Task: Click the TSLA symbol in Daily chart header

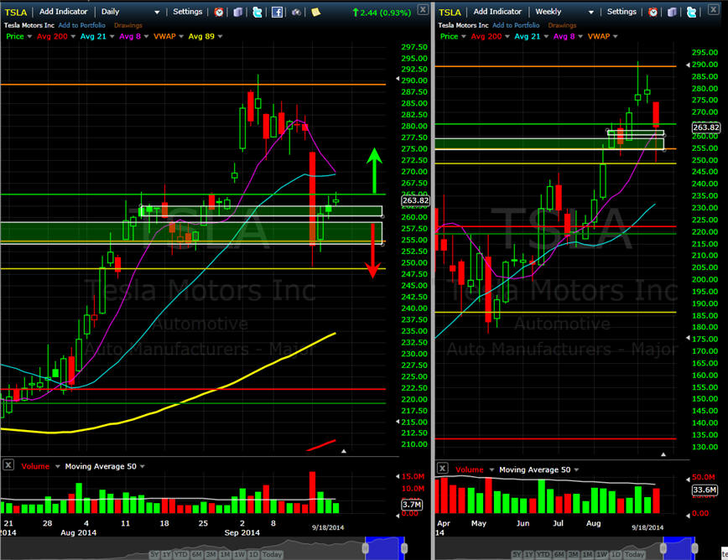Action: (16, 12)
